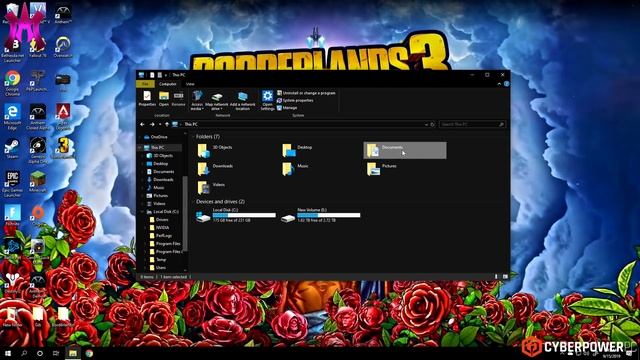Collapse the ribbon with the chevron
Viewport: 640px width, 360px height.
tap(499, 84)
